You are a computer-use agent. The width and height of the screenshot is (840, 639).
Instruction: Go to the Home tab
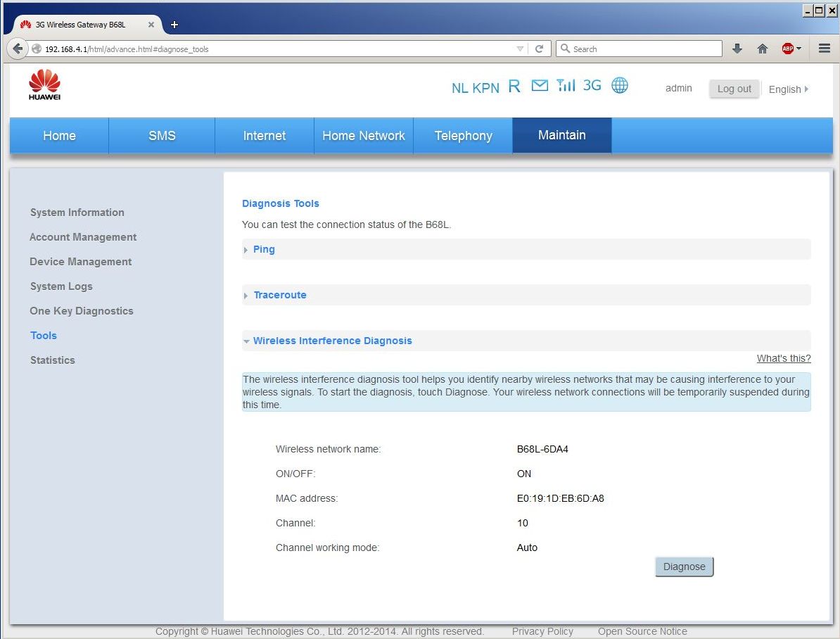click(x=59, y=136)
